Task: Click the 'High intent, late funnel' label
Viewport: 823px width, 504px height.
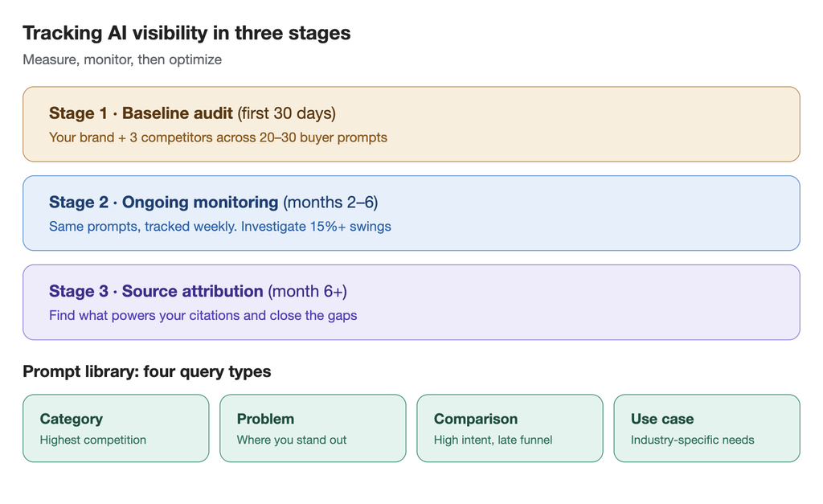Action: point(493,440)
